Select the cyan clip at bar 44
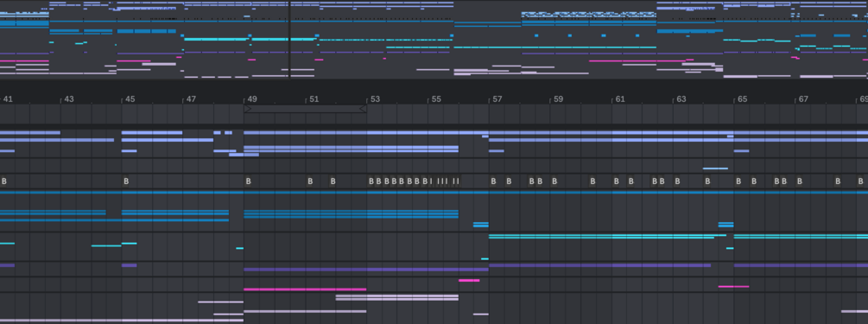Viewport: 868px width, 324px height. point(106,245)
